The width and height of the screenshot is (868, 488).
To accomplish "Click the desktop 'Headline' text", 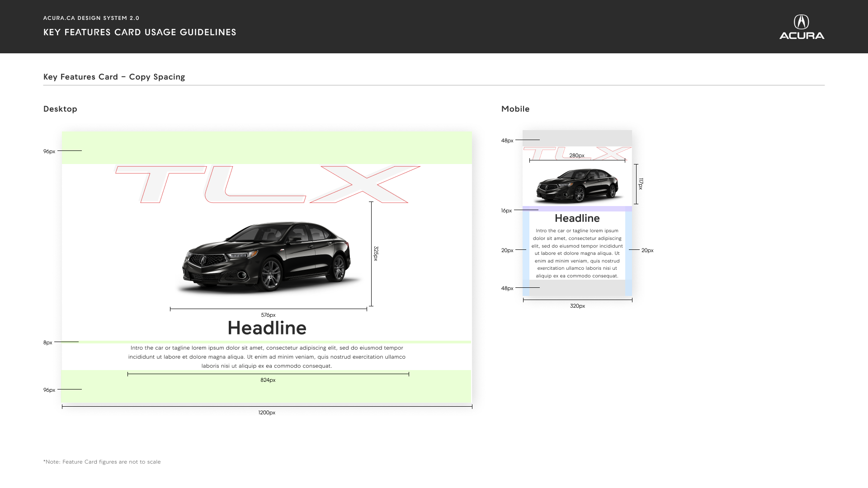I will 267,328.
